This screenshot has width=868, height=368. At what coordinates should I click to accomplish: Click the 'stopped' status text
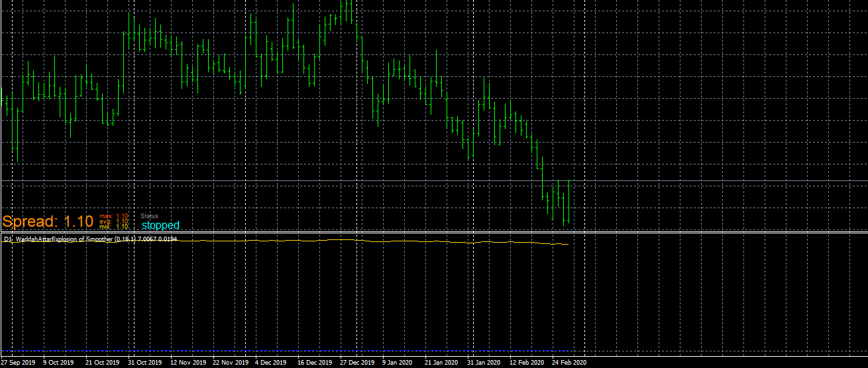point(160,225)
